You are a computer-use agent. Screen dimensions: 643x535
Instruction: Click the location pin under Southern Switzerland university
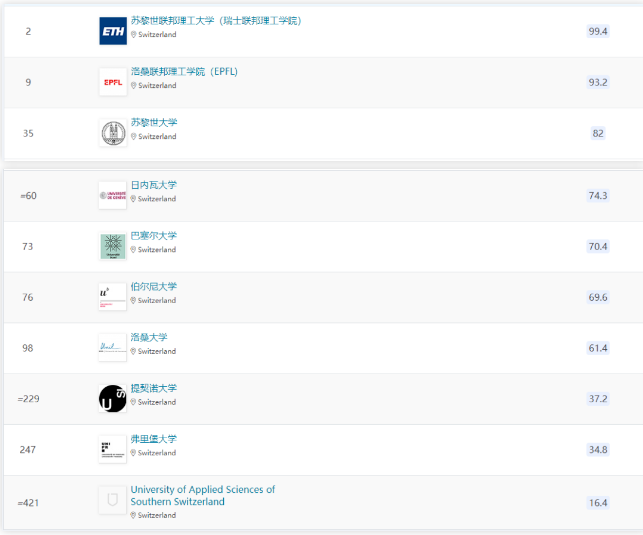pyautogui.click(x=133, y=515)
